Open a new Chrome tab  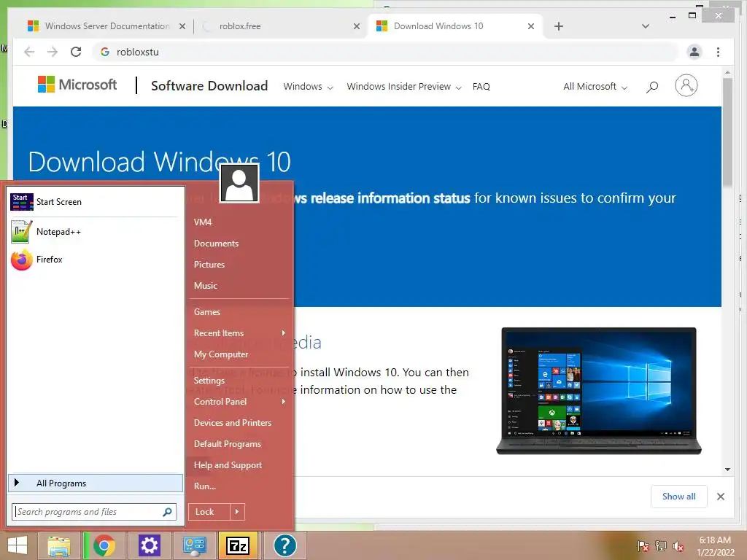pyautogui.click(x=559, y=26)
